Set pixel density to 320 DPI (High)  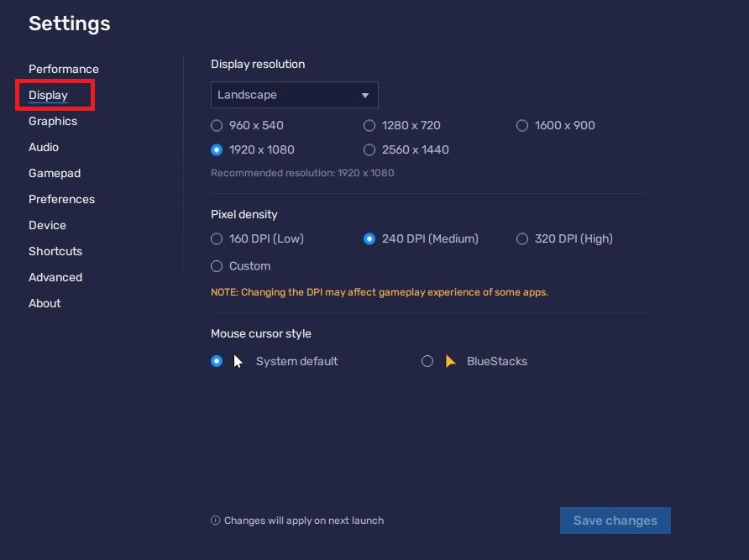click(522, 238)
